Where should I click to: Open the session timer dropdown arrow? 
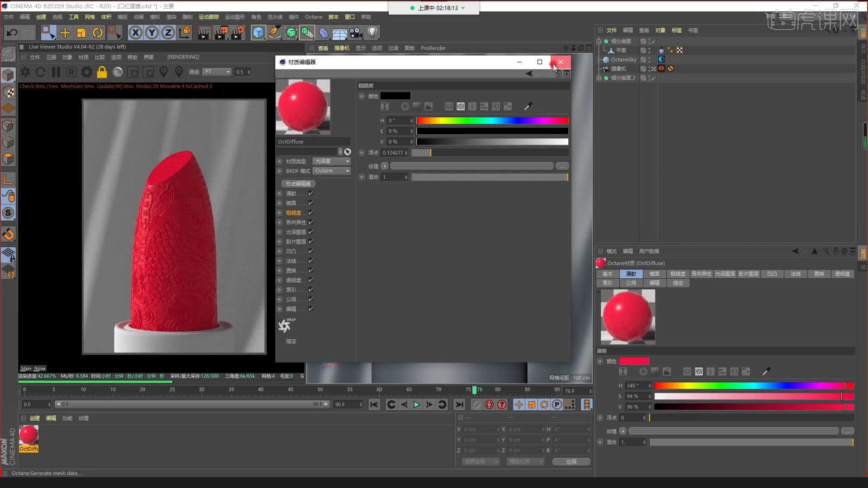pyautogui.click(x=463, y=8)
